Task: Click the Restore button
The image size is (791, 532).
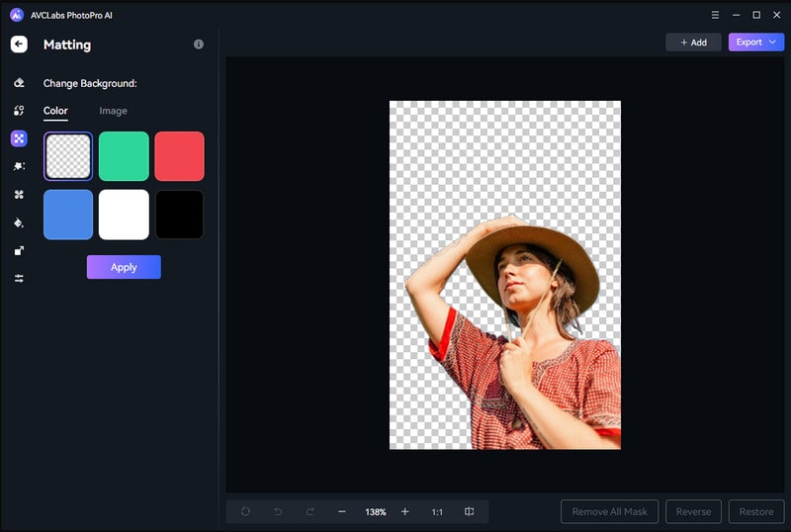Action: [x=756, y=511]
